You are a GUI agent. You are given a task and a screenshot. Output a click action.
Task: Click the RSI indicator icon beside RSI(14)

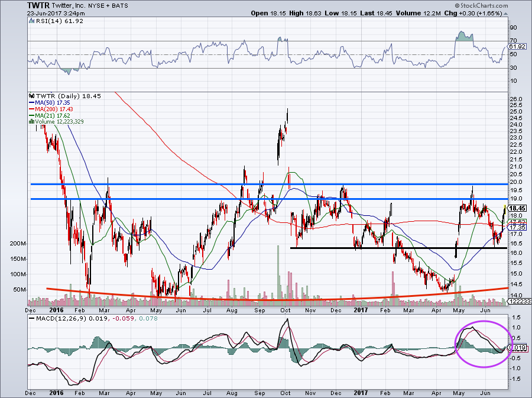[x=32, y=21]
